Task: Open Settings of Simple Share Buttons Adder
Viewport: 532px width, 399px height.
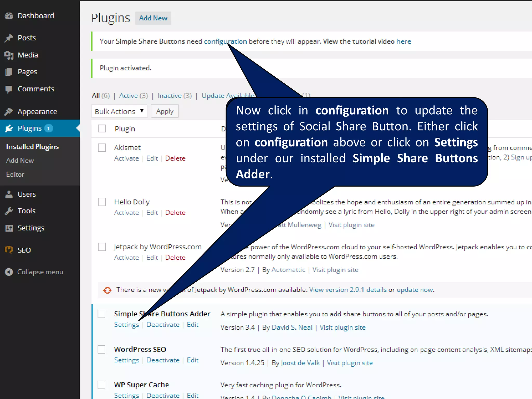Action: pyautogui.click(x=127, y=325)
